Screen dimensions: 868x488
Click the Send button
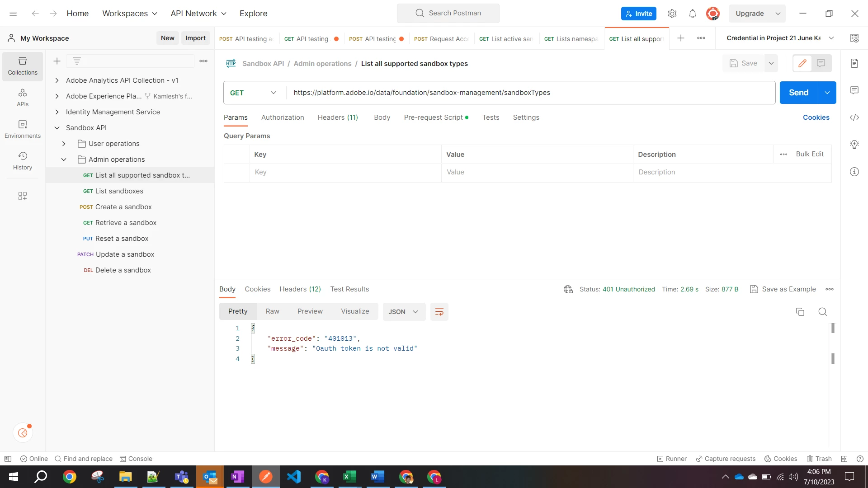click(x=798, y=93)
